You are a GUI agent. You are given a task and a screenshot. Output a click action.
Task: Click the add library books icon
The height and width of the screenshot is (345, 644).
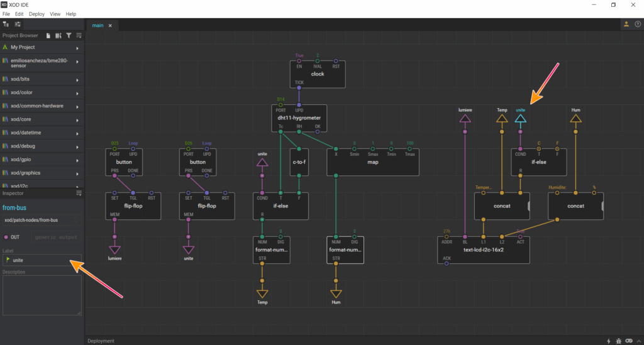[58, 36]
